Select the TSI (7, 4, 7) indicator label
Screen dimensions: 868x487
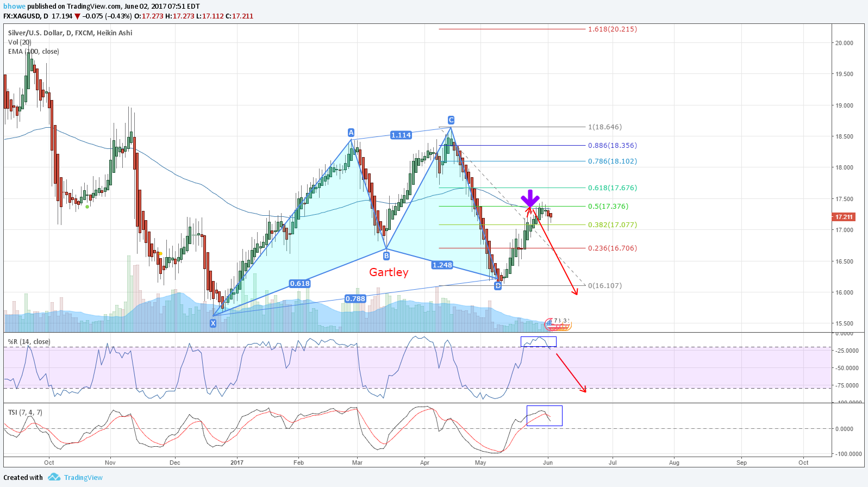(25, 413)
